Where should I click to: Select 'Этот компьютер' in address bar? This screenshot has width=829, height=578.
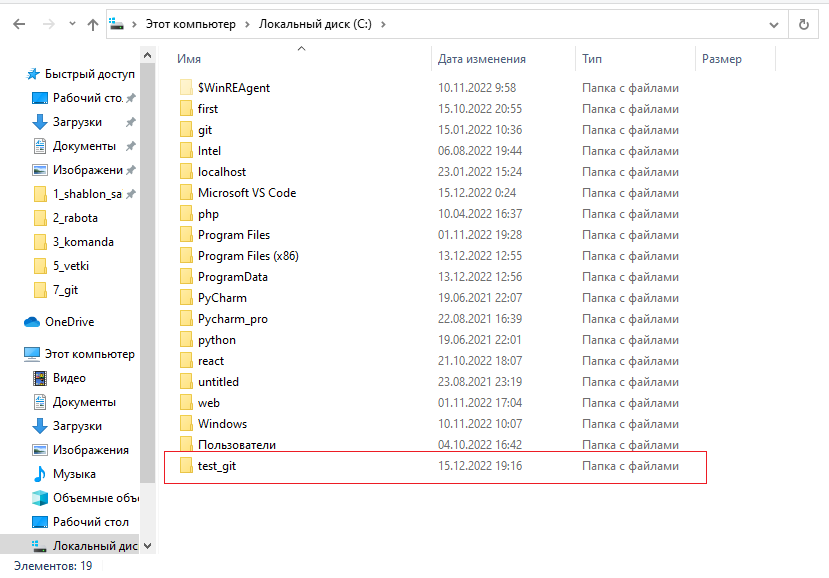pos(190,24)
